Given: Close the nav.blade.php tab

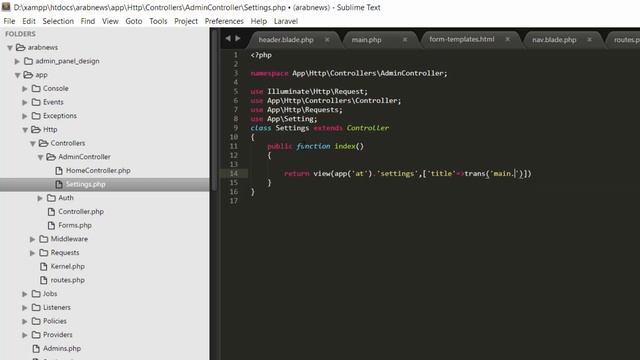Looking at the screenshot, I should click(589, 40).
